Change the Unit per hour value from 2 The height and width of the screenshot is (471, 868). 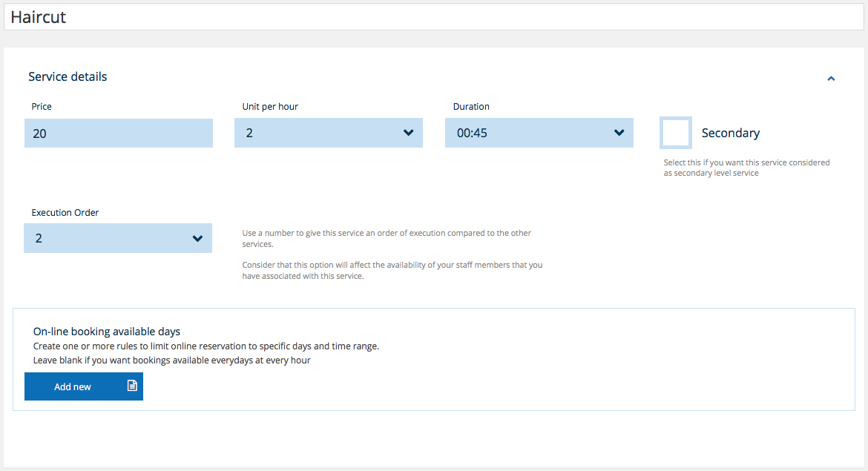pos(329,133)
